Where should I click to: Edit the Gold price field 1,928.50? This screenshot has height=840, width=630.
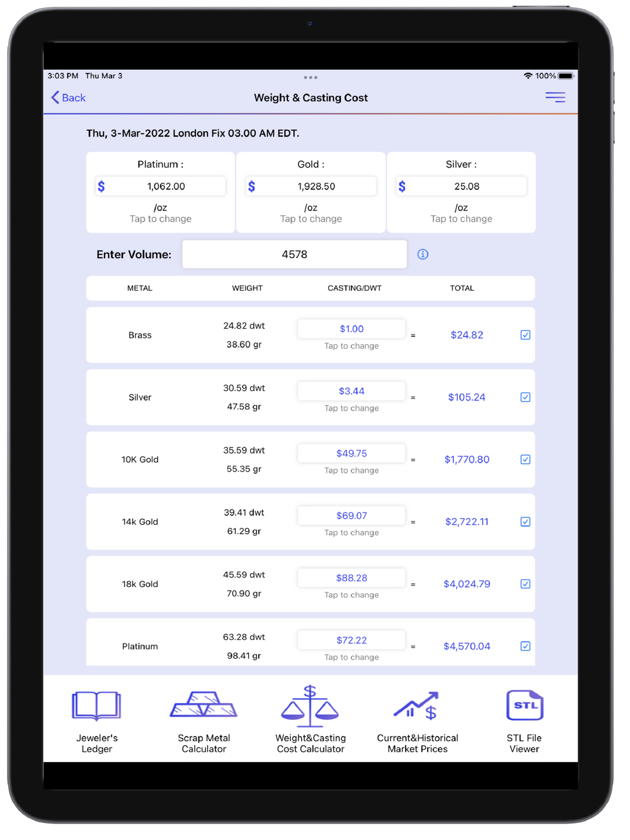311,186
